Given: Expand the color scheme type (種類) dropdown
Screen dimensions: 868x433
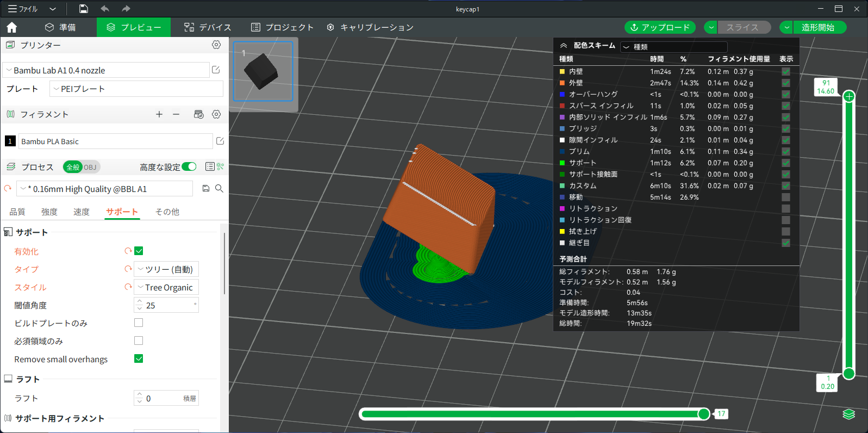Looking at the screenshot, I should [x=673, y=47].
